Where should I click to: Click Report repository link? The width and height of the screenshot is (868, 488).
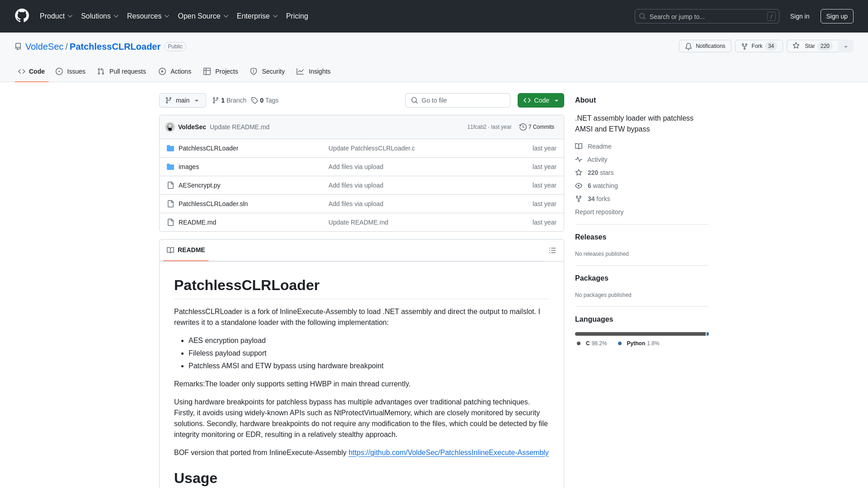[599, 212]
